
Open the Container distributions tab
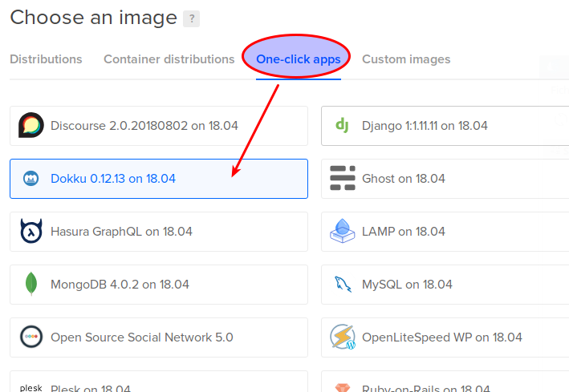click(169, 59)
